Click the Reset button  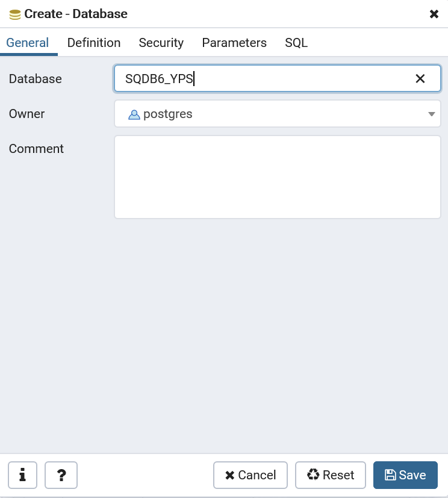coord(331,475)
